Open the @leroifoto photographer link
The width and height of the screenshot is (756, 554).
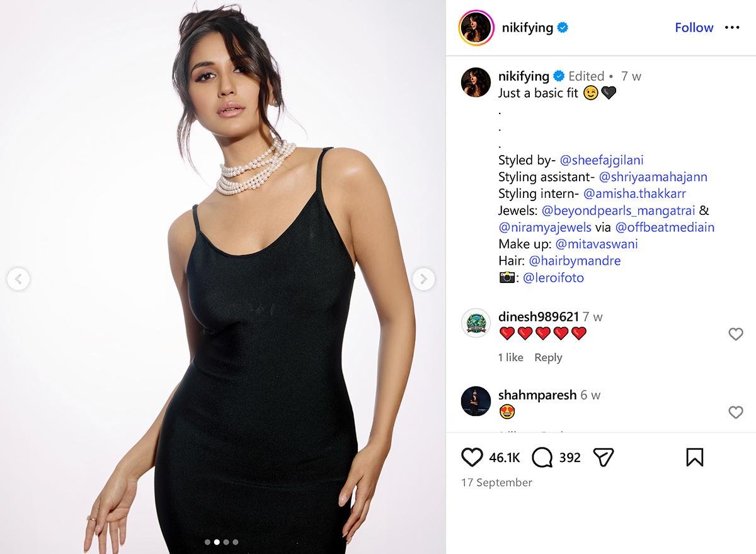click(553, 277)
